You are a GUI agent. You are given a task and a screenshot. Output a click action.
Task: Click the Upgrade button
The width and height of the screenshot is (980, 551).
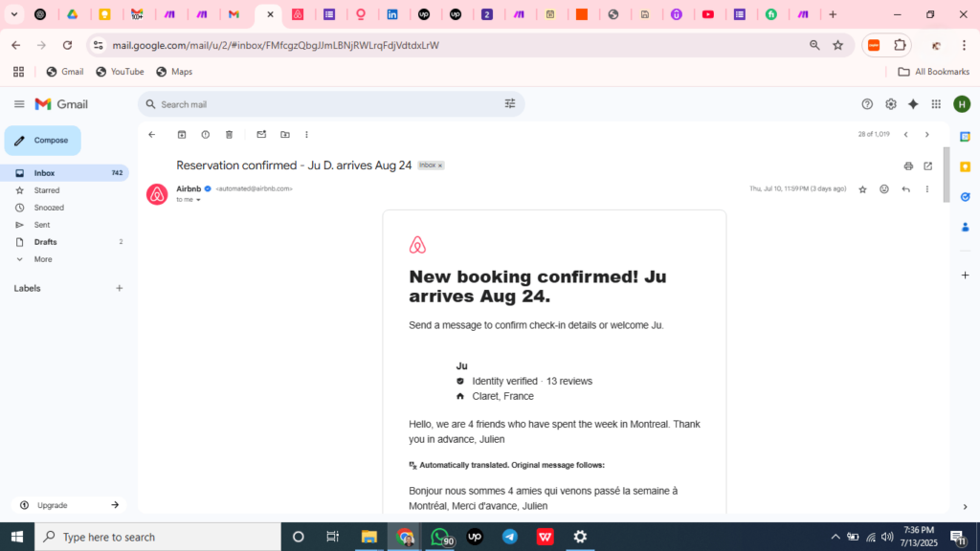pos(69,505)
